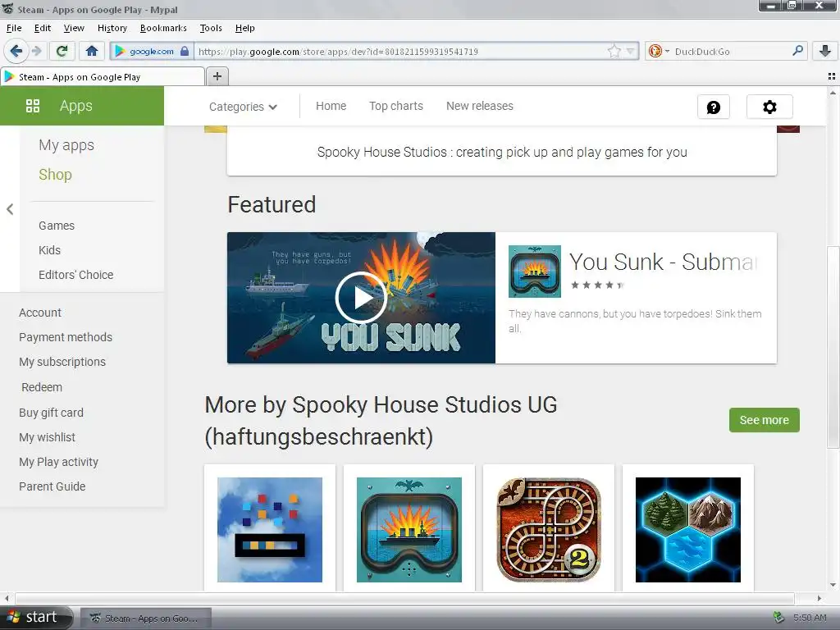
Task: Open the downloads arrow in the toolbar
Action: point(825,51)
